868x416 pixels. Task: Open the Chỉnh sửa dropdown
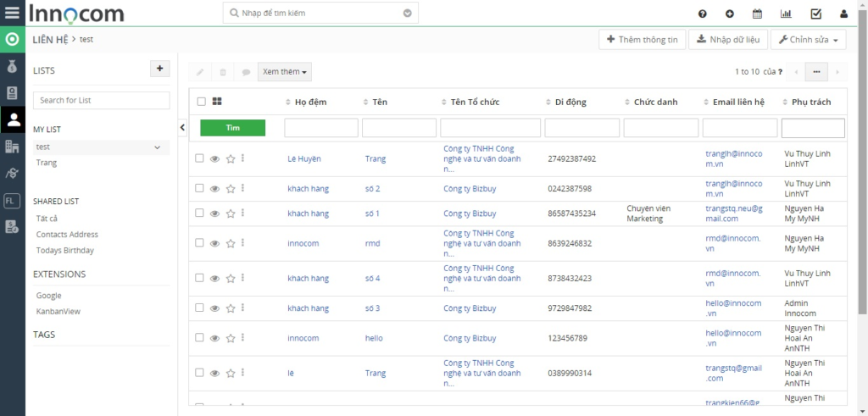(811, 40)
